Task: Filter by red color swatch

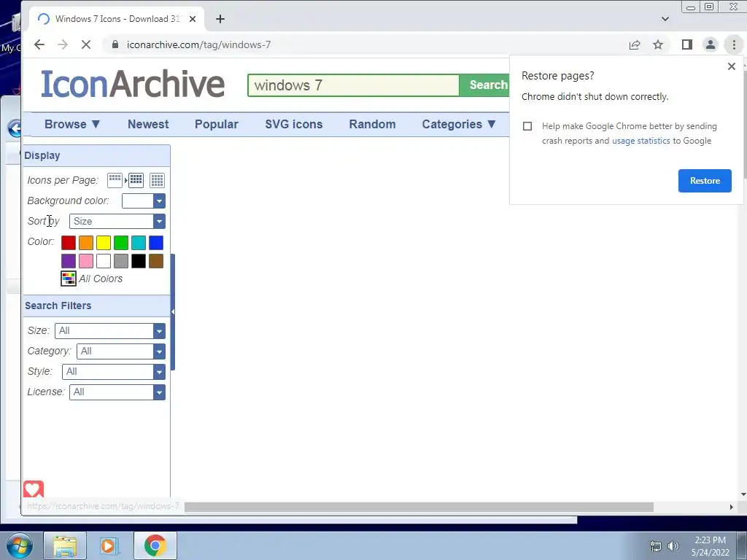Action: (x=68, y=243)
